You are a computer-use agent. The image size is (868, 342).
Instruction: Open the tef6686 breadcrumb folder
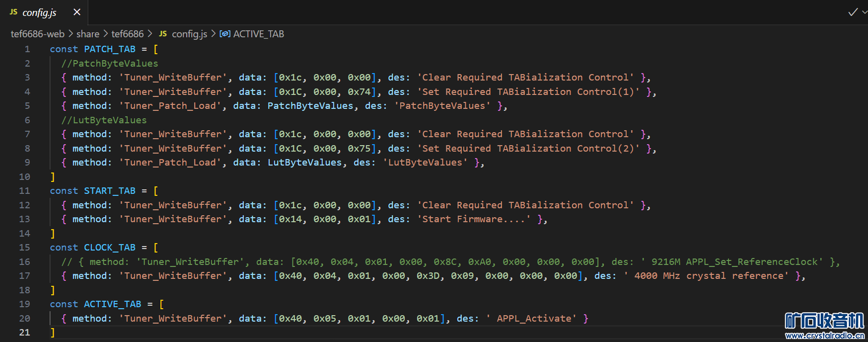click(x=127, y=34)
